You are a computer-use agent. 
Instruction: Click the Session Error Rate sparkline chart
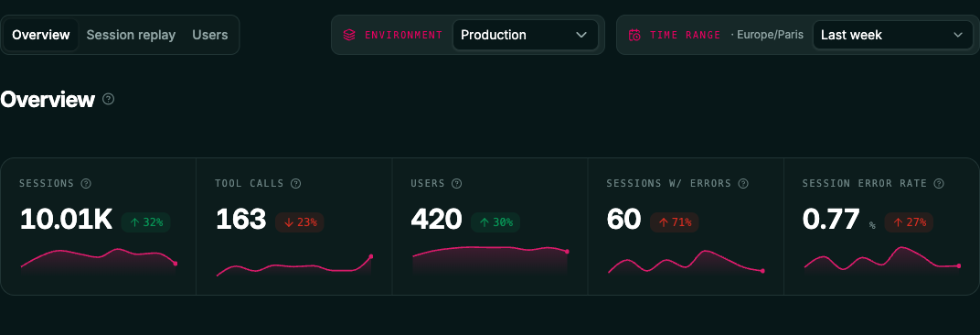tap(882, 260)
